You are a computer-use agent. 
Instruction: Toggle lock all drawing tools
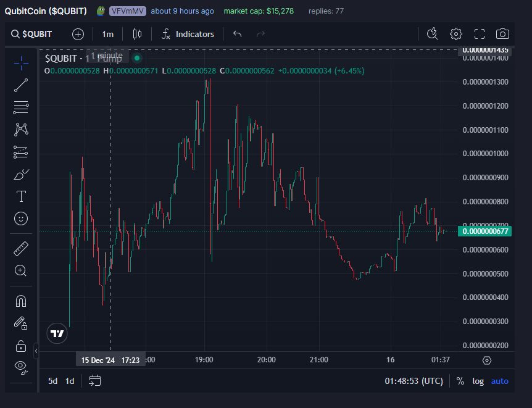pyautogui.click(x=21, y=346)
